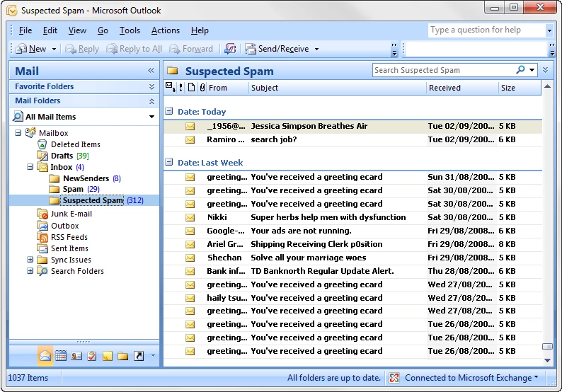This screenshot has height=392, width=562.
Task: Collapse the Date: Last Week group
Action: (x=169, y=162)
